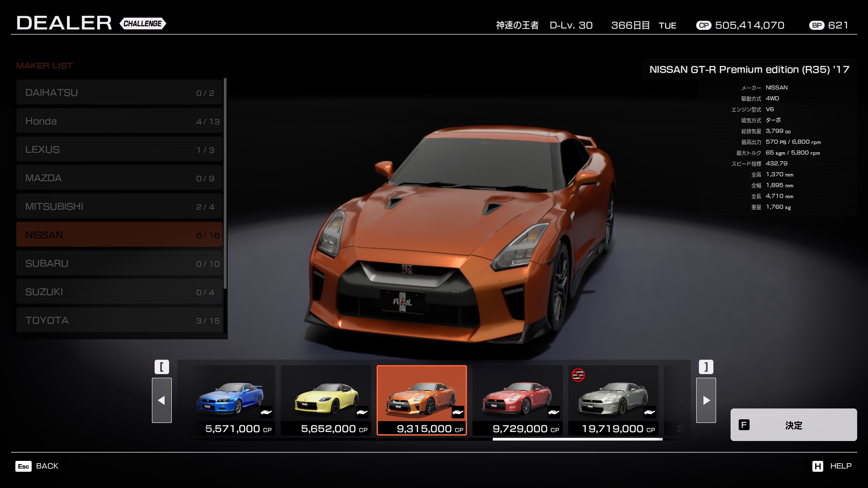Select NISSAN in the maker list
This screenshot has width=868, height=488.
pyautogui.click(x=119, y=235)
